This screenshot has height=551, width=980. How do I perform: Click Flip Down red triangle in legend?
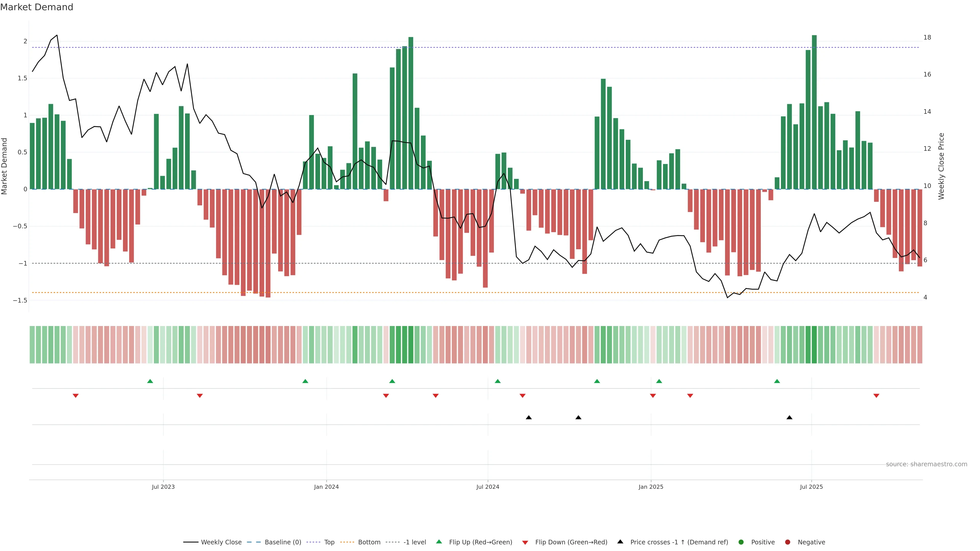[525, 543]
